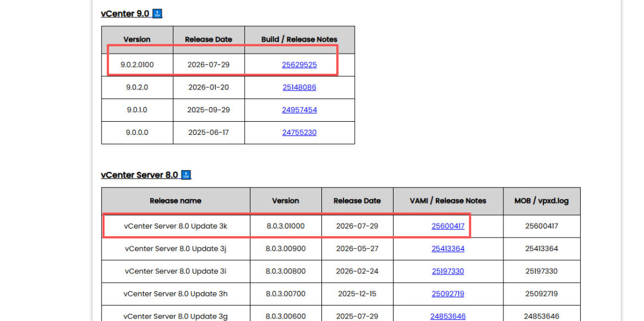
Task: Select MOB build value 25600417
Action: click(541, 226)
